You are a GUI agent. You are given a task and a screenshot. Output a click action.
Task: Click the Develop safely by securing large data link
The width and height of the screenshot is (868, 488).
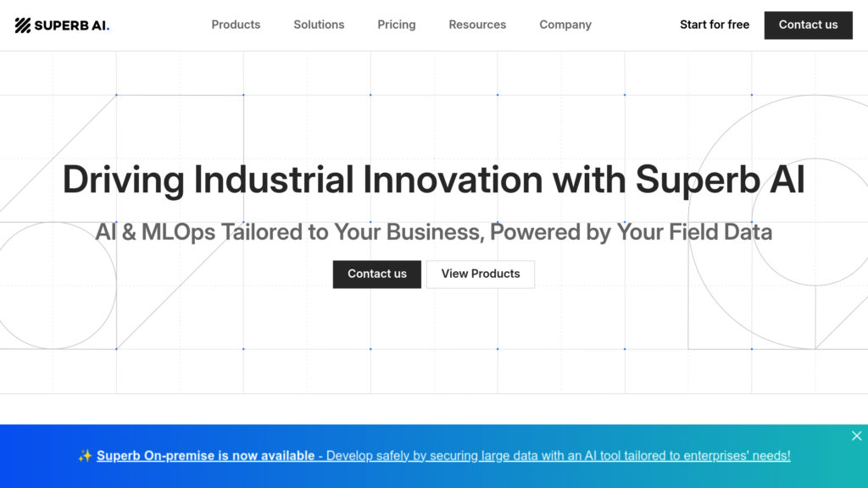(558, 456)
